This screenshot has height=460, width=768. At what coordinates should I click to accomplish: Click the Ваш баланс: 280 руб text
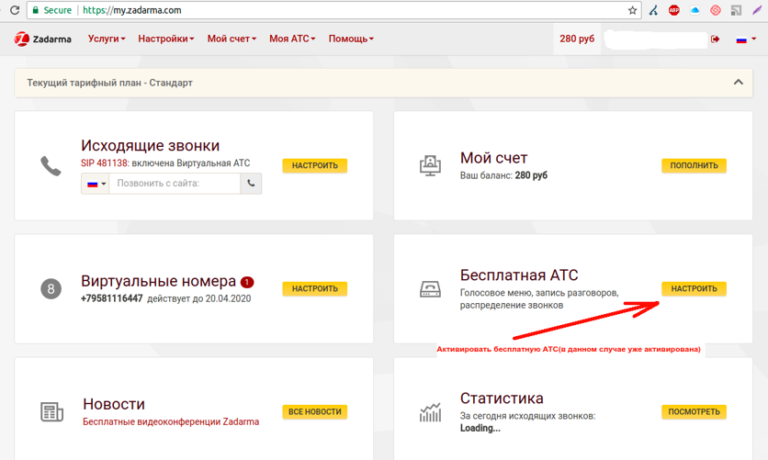[x=504, y=175]
